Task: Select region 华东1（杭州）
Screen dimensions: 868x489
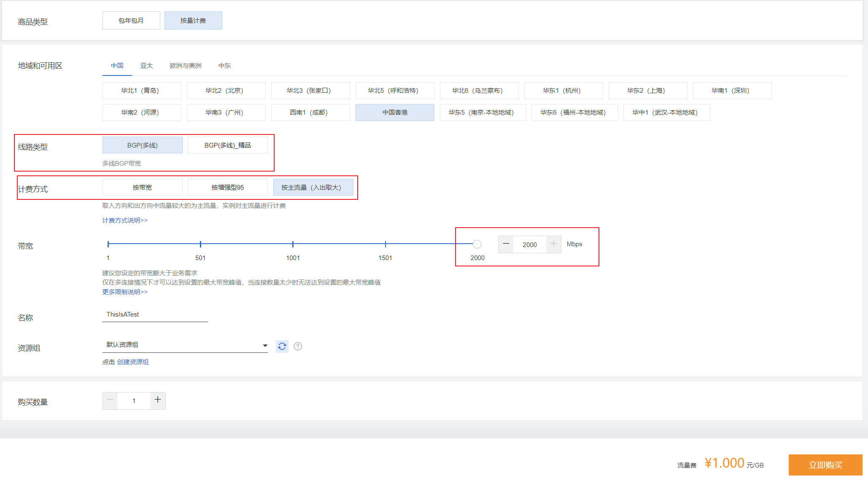Action: [563, 91]
